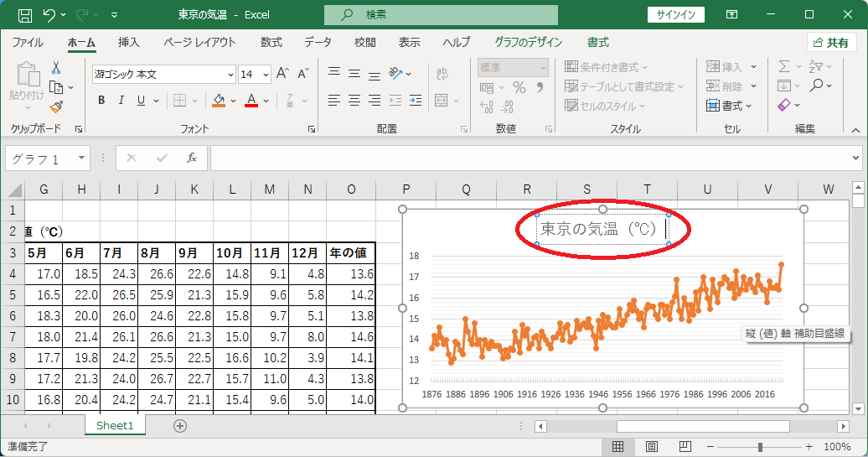This screenshot has width=868, height=457.
Task: Click the decrease indent icon
Action: point(395,101)
